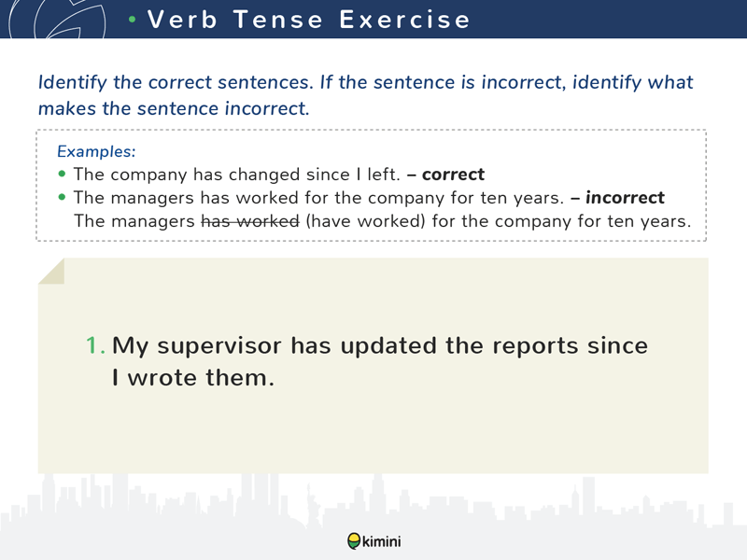Click the green dot before the title
This screenshot has width=747, height=560.
[x=133, y=20]
